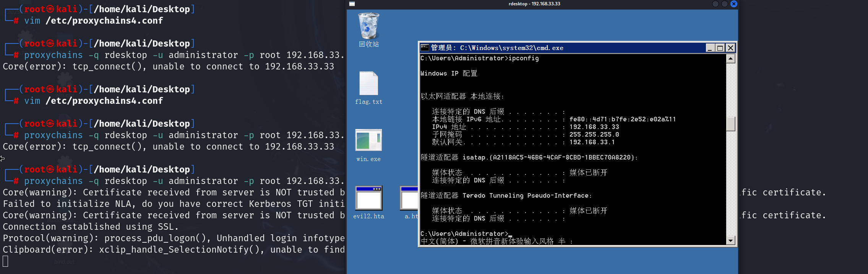The height and width of the screenshot is (274, 868).
Task: Minimize the cmd.exe window
Action: point(710,48)
